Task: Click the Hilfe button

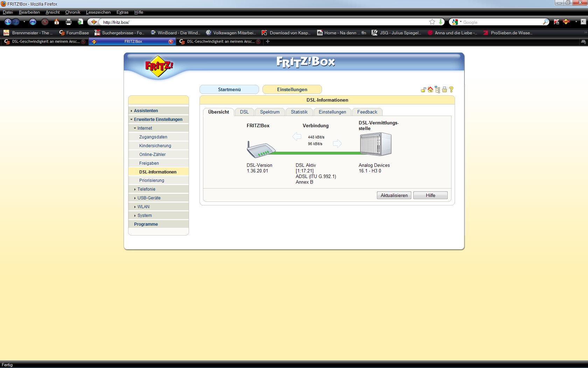Action: pyautogui.click(x=430, y=196)
